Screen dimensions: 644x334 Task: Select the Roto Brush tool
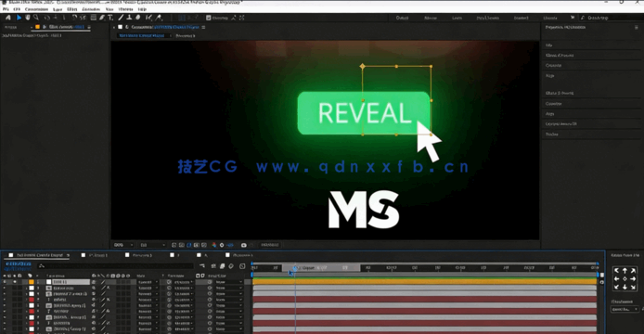[x=149, y=18]
